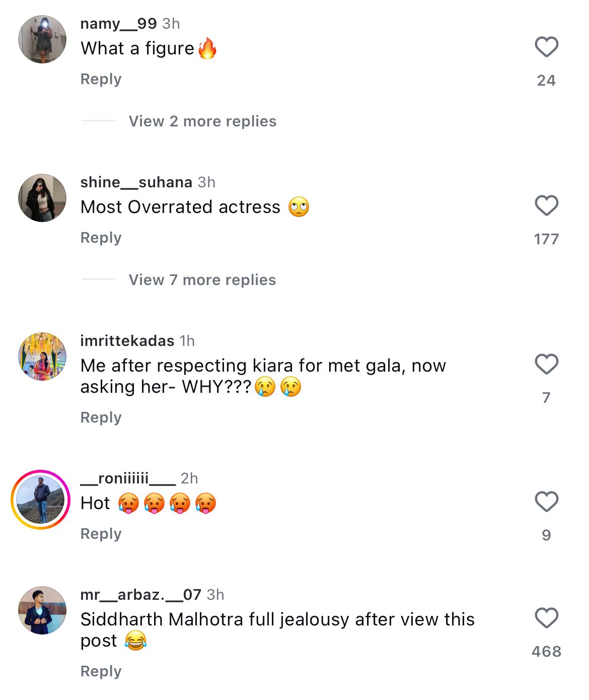This screenshot has height=700, width=589.
Task: Expand 'View 7 more replies'
Action: [x=202, y=280]
